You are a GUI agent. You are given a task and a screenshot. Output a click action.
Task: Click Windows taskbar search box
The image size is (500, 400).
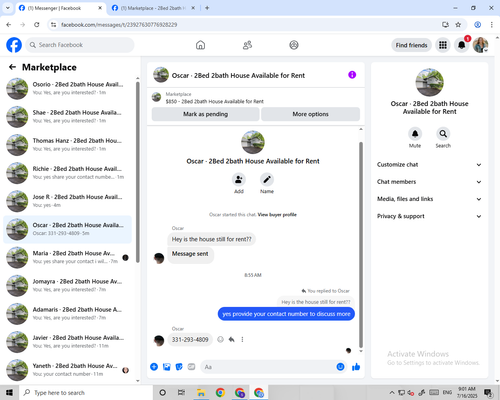86,393
